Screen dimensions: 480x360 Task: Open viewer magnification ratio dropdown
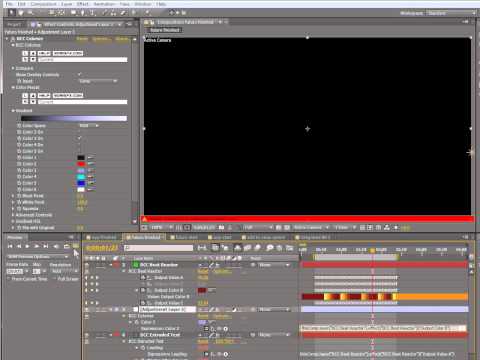(x=162, y=228)
